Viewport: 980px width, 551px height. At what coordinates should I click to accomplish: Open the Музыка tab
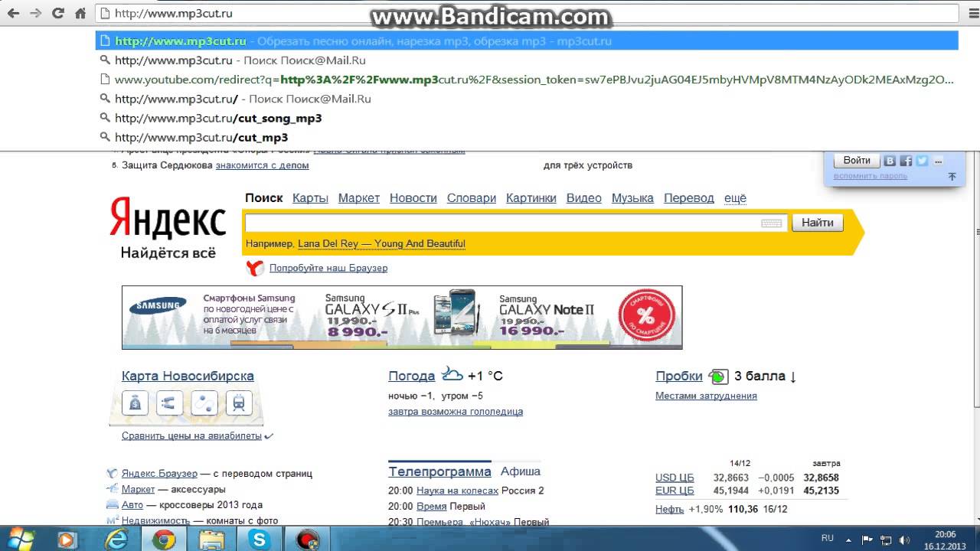632,198
